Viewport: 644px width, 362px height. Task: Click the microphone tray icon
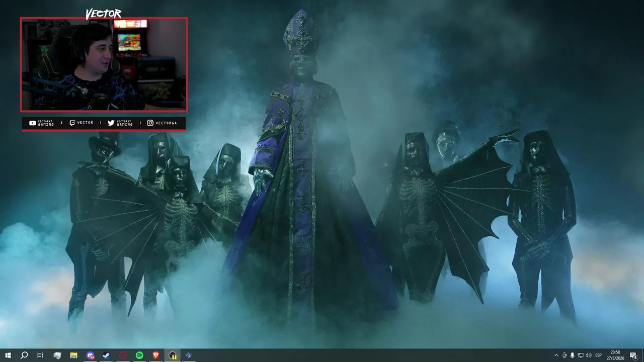pos(573,355)
